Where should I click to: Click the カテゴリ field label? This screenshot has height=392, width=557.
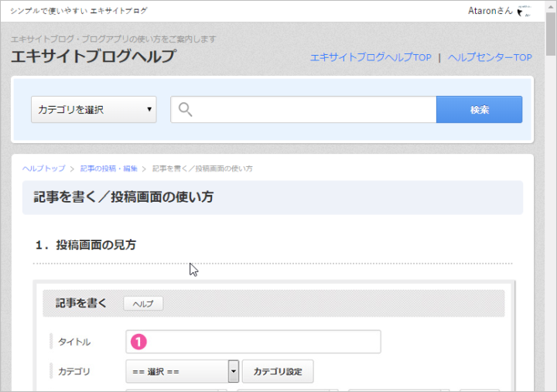coord(74,371)
